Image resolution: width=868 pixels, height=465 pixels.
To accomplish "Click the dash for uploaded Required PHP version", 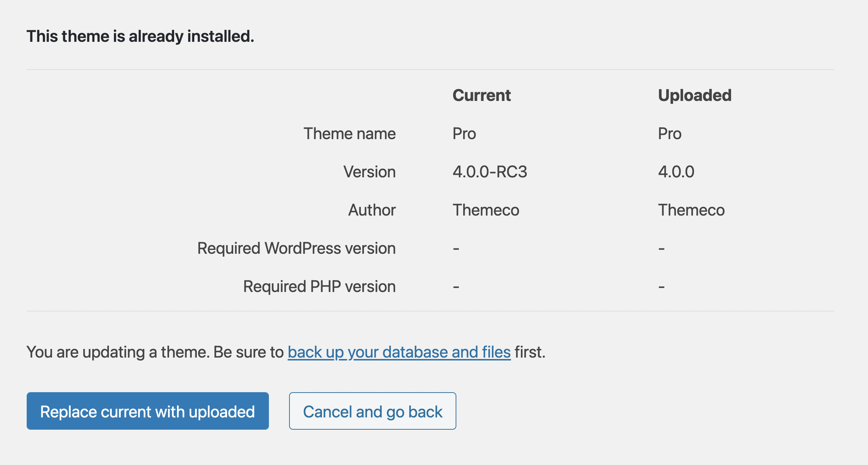I will [x=661, y=286].
